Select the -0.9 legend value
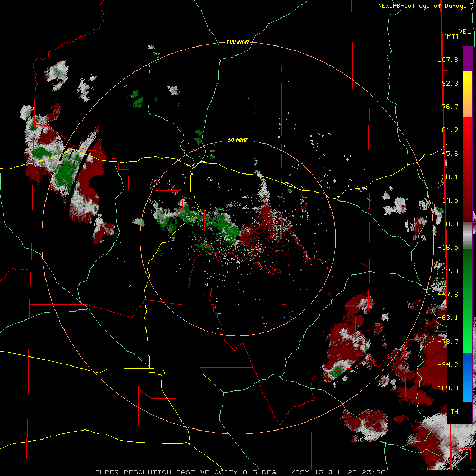The width and height of the screenshot is (476, 476). (450, 224)
